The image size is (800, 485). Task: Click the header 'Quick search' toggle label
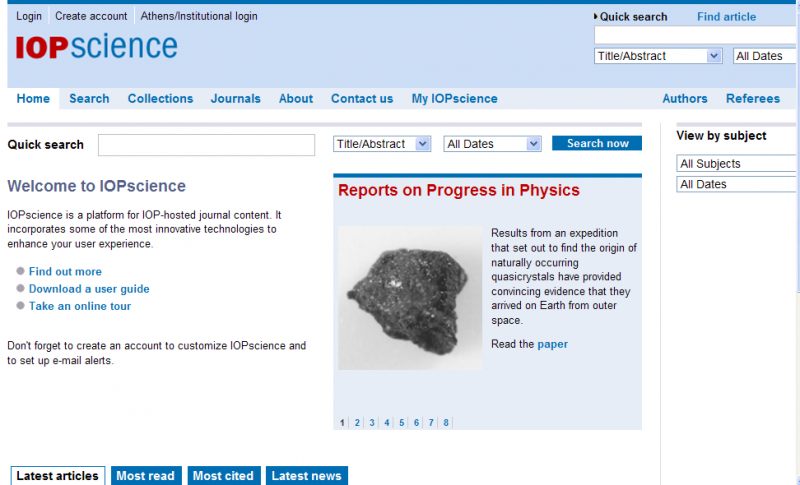click(x=631, y=17)
